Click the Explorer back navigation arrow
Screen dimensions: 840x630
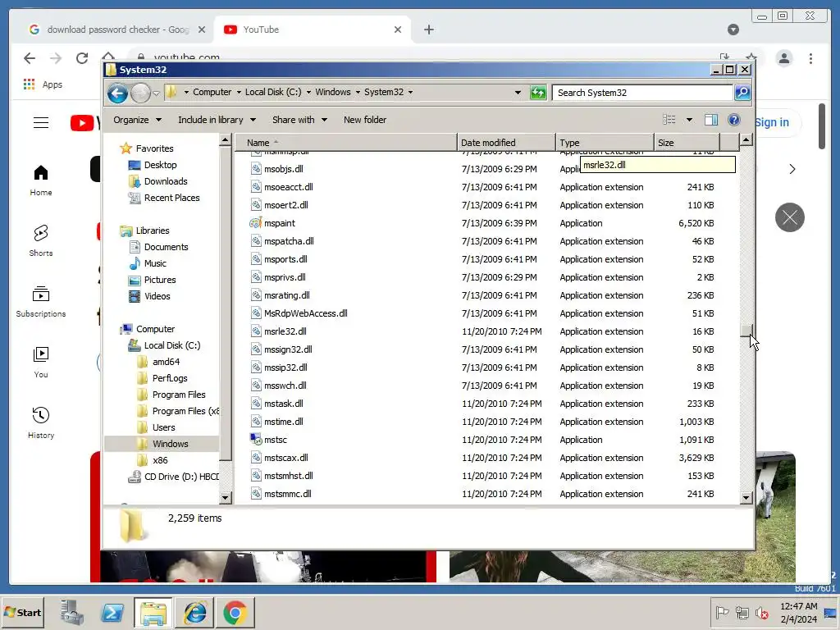pyautogui.click(x=117, y=94)
